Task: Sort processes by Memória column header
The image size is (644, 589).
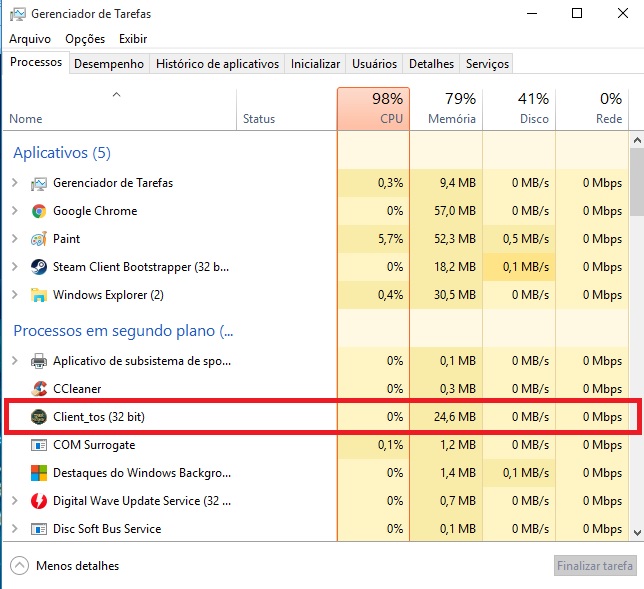Action: click(446, 109)
